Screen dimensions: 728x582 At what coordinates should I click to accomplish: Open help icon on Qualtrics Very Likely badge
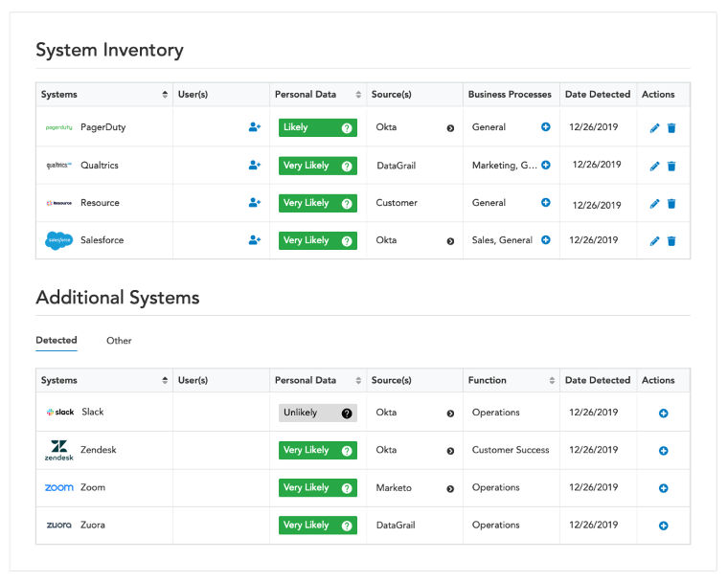(347, 167)
